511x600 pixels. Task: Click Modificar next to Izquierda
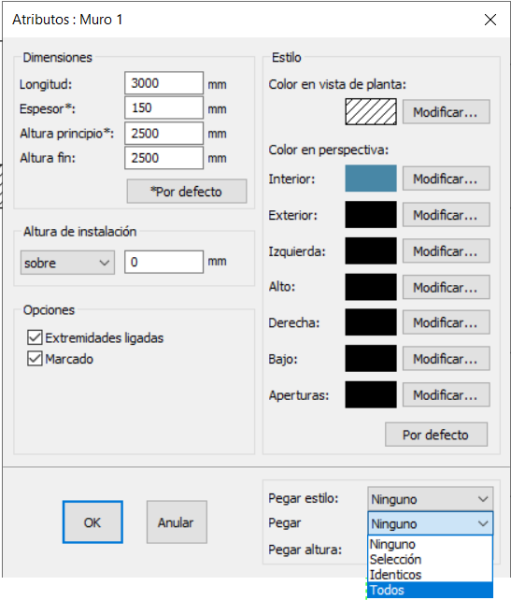pyautogui.click(x=446, y=251)
